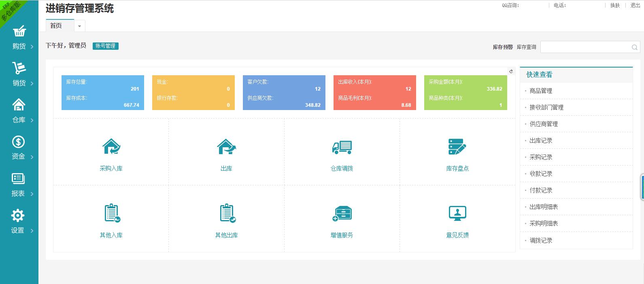This screenshot has height=284, width=644.
Task: Open the 采购入库 purchase stock-in icon
Action: pos(111,146)
